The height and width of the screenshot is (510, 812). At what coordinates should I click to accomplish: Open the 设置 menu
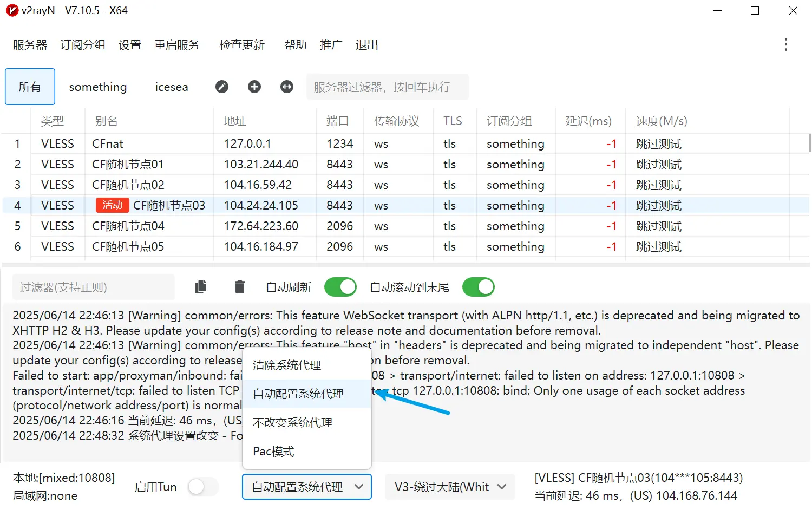coord(130,45)
